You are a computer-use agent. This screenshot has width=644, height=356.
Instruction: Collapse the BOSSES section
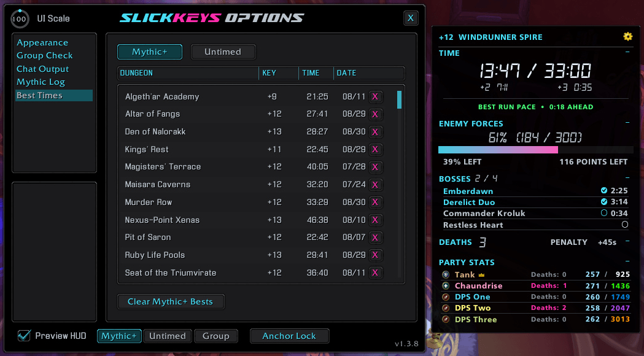click(627, 178)
